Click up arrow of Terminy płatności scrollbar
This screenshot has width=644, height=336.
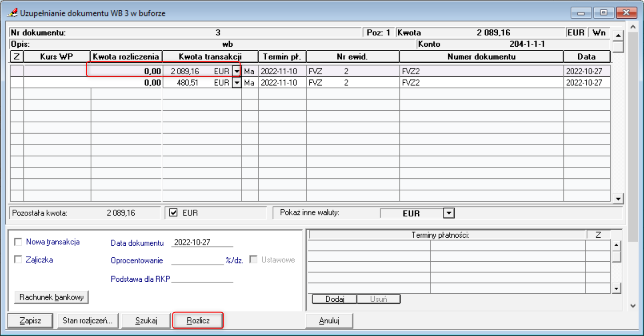(616, 246)
